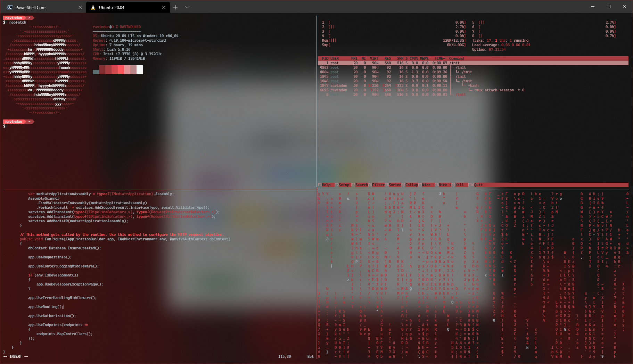Click CPU 5 usage meter in htop
The width and height of the screenshot is (633, 364).
[x=544, y=22]
